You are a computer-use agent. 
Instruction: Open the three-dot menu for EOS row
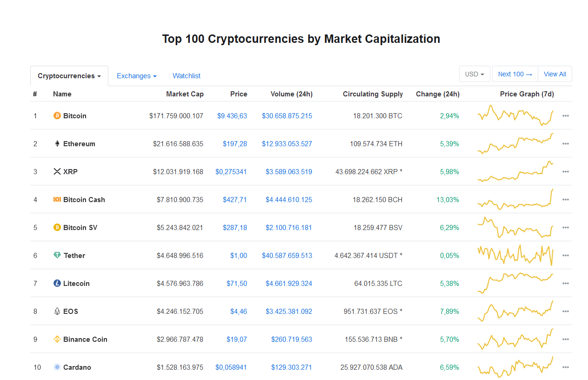click(565, 311)
